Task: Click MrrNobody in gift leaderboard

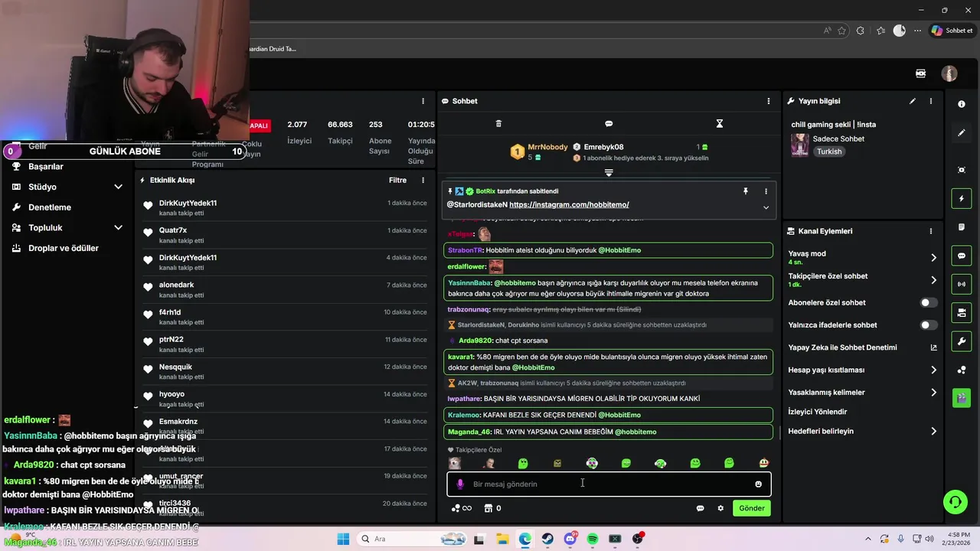Action: tap(547, 147)
